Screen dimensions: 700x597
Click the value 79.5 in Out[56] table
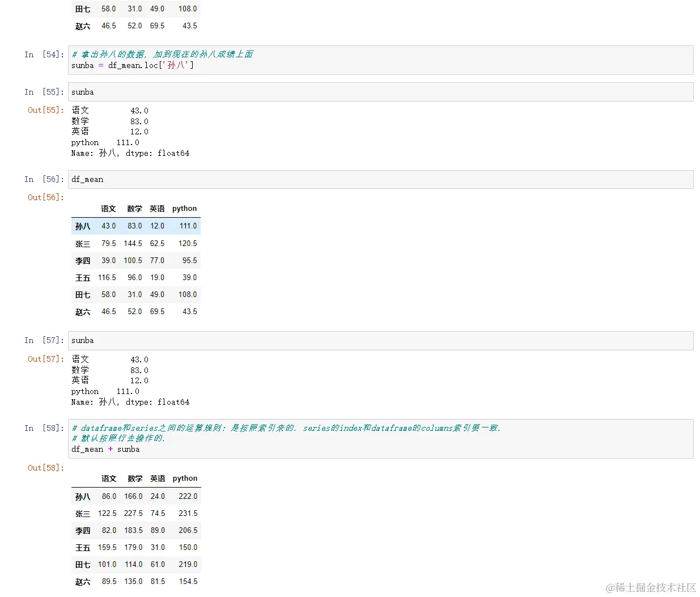coord(109,243)
